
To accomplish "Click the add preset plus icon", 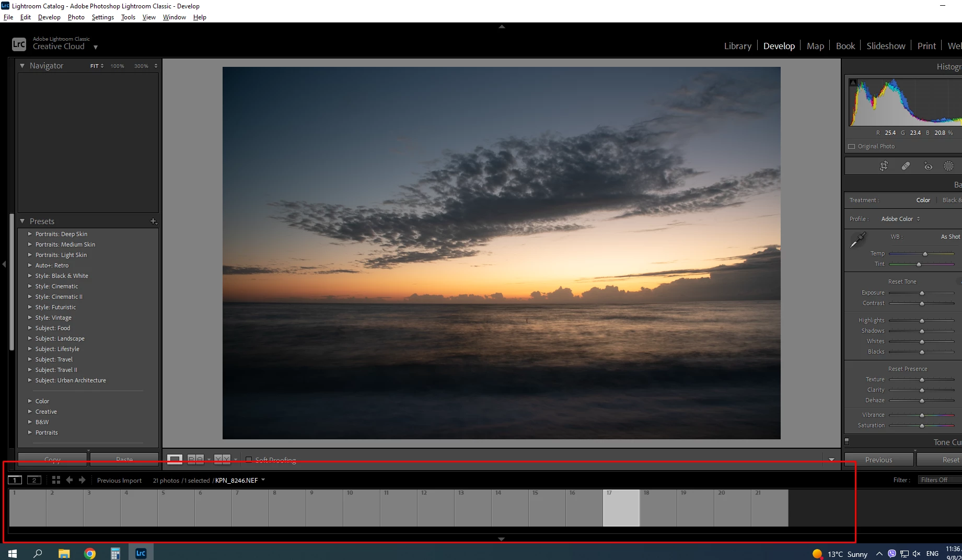I will pyautogui.click(x=153, y=221).
